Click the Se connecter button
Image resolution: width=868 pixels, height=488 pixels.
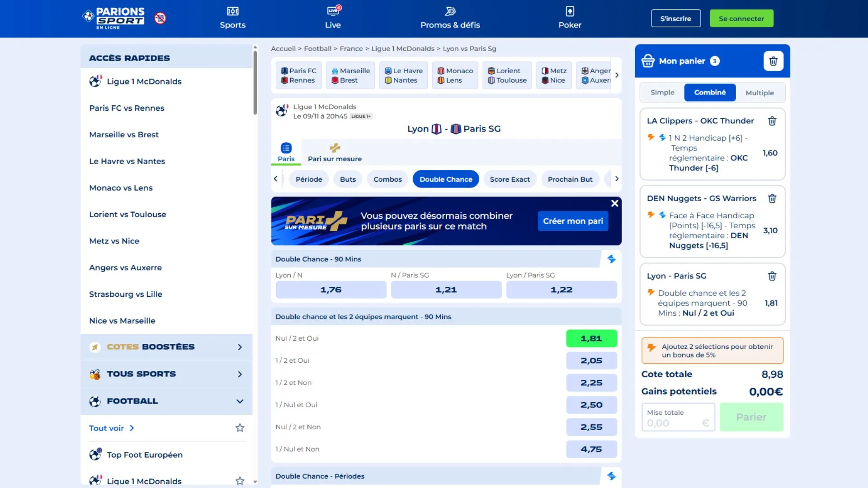(x=741, y=19)
